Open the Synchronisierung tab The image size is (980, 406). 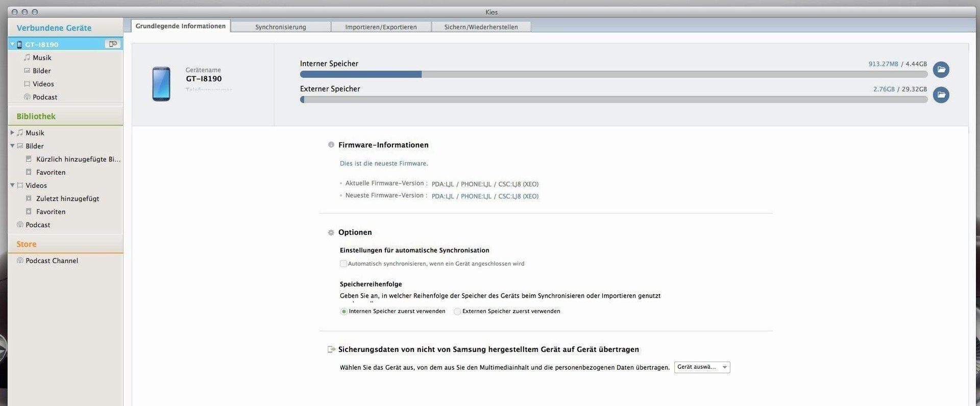(281, 27)
